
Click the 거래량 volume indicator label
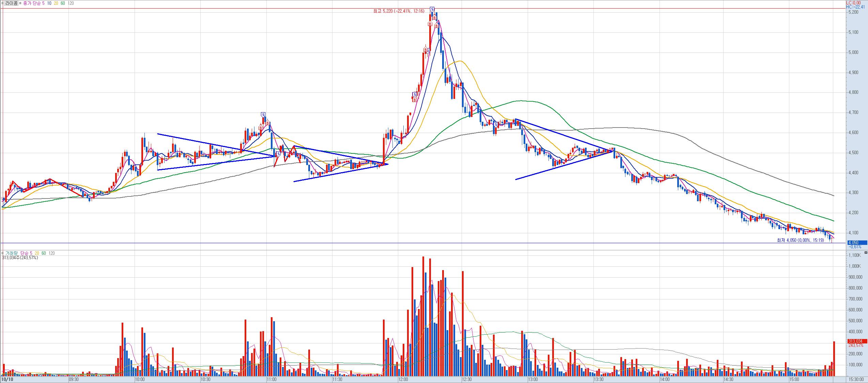pos(12,253)
